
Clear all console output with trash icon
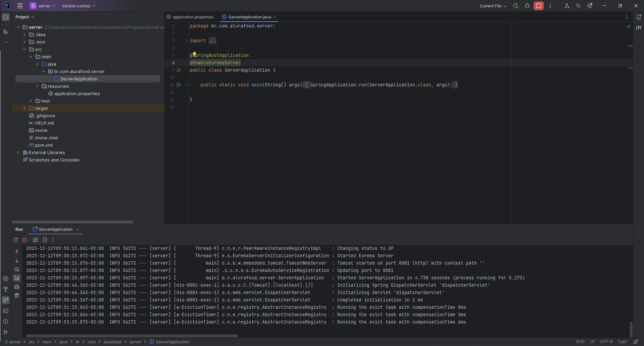click(17, 295)
